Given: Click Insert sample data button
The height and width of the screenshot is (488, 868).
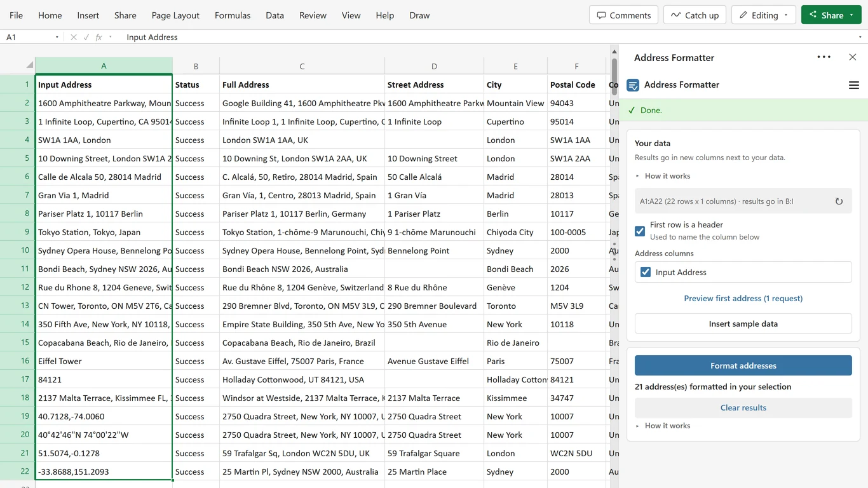Looking at the screenshot, I should 743,323.
